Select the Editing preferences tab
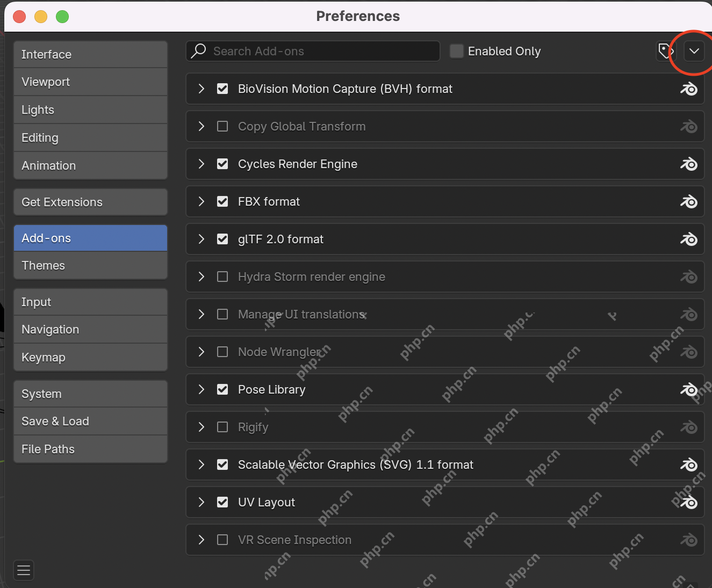Viewport: 712px width, 588px height. [90, 137]
